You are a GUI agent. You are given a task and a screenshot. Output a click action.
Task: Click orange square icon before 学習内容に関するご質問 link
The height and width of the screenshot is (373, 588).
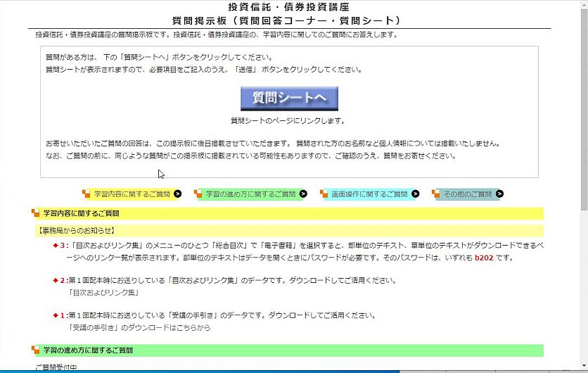click(x=87, y=194)
